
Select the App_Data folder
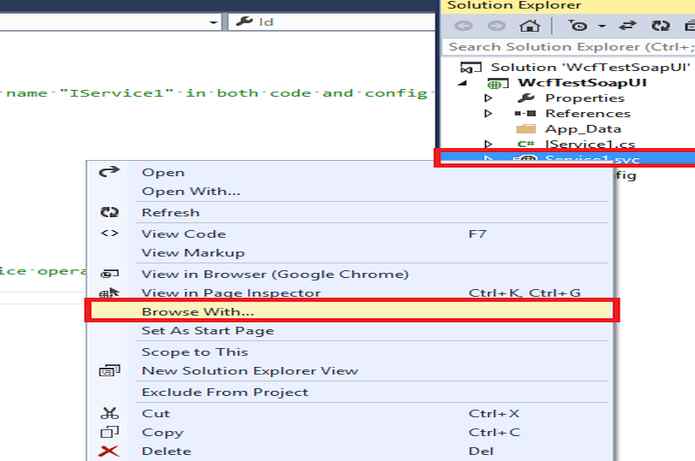[x=583, y=129]
